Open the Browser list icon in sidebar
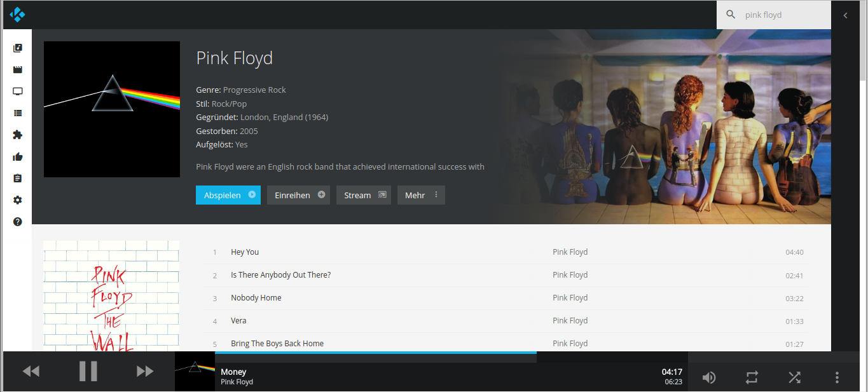 pos(18,113)
